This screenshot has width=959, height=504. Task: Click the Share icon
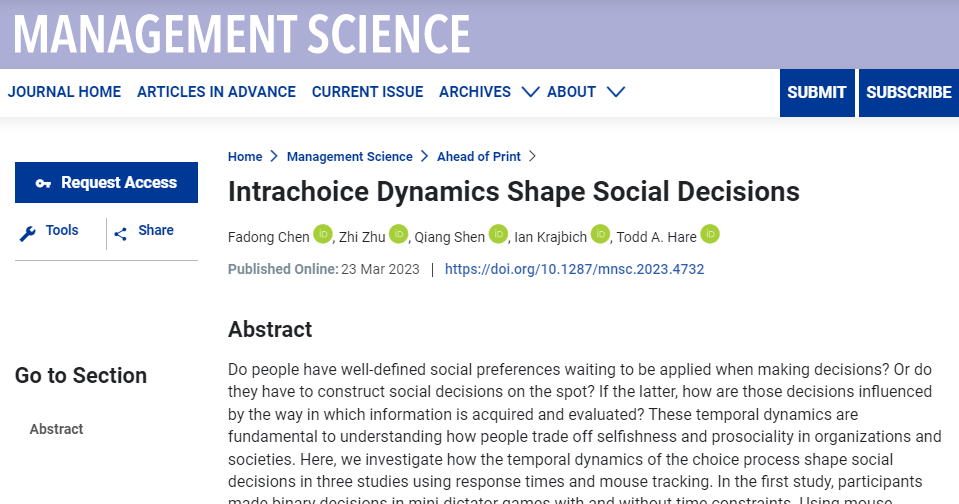[x=120, y=234]
